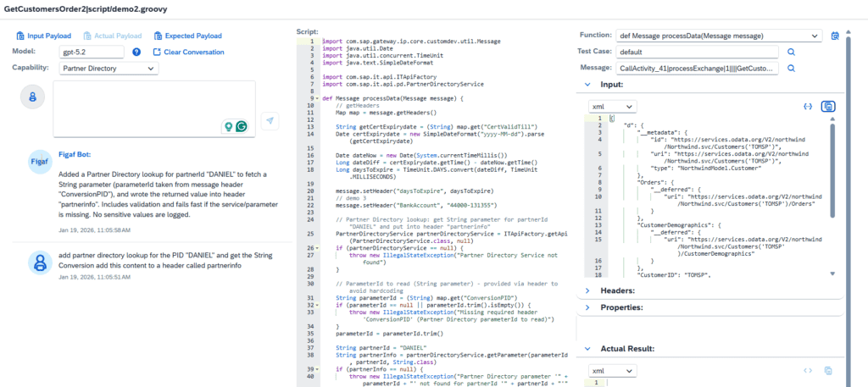The height and width of the screenshot is (387, 868).
Task: Click the Expected Payload clipboard icon
Action: tap(158, 36)
